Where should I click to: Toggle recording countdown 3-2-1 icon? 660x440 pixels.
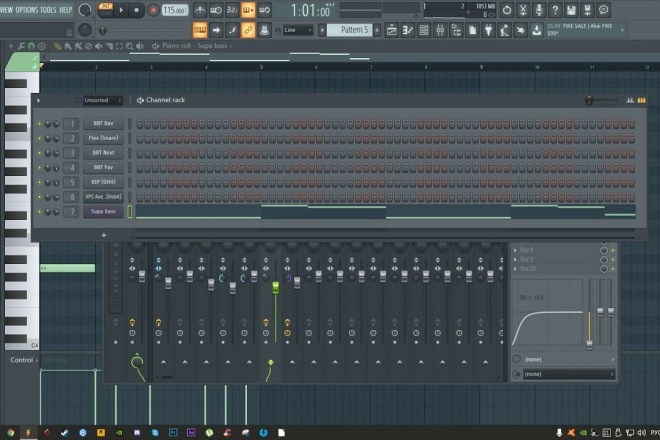(x=232, y=10)
